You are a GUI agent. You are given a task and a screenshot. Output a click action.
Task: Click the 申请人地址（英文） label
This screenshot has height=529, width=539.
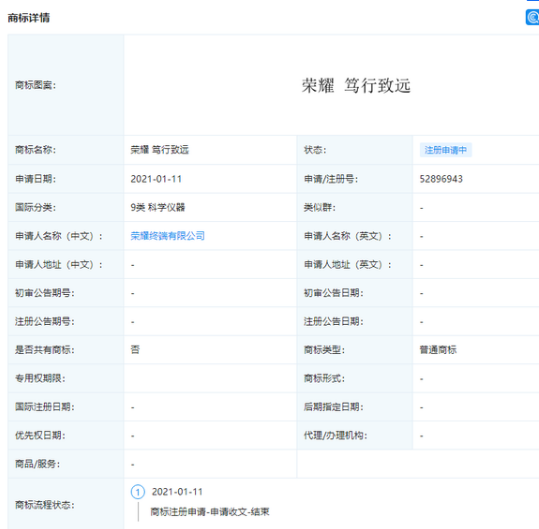(348, 265)
